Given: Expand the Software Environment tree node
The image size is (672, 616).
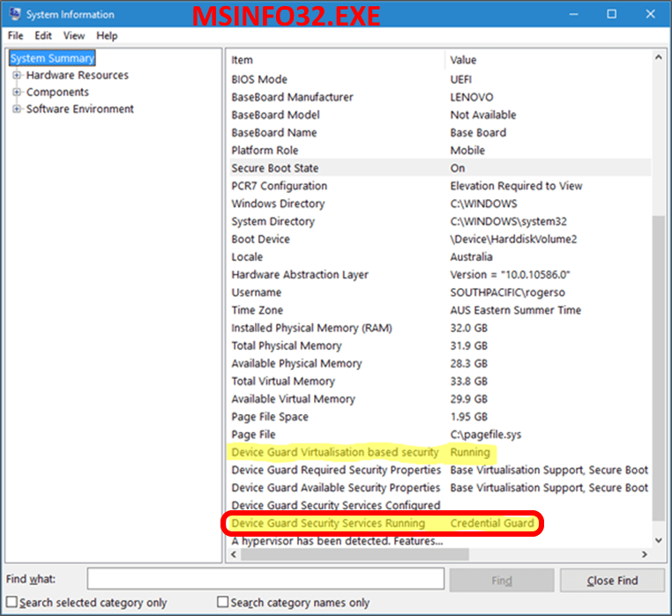Looking at the screenshot, I should [17, 109].
